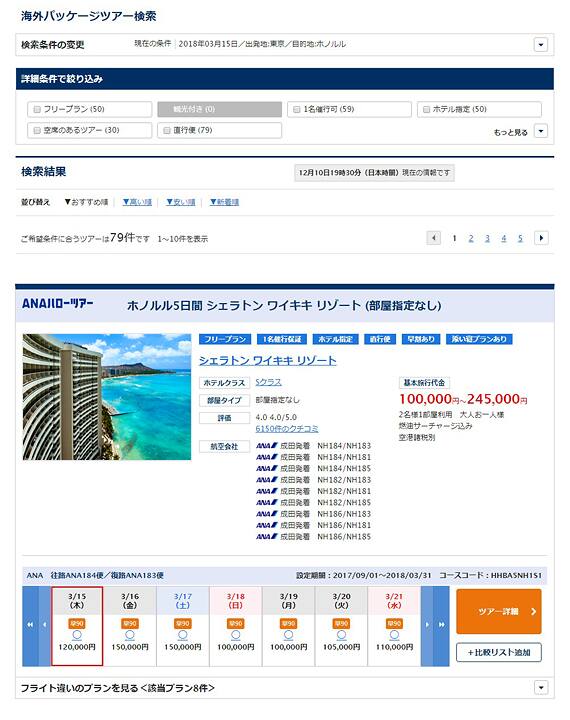This screenshot has width=570, height=720.
Task: Sort results by 新着順
Action: pyautogui.click(x=224, y=202)
